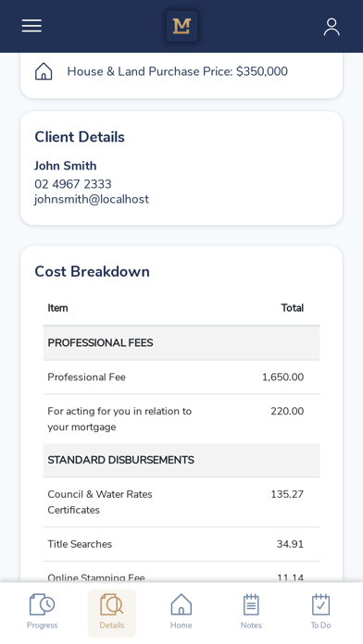Click the Total column header
The image size is (363, 644).
(293, 308)
